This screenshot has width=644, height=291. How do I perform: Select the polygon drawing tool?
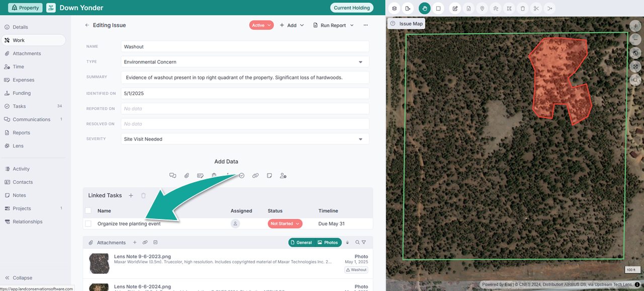point(509,9)
